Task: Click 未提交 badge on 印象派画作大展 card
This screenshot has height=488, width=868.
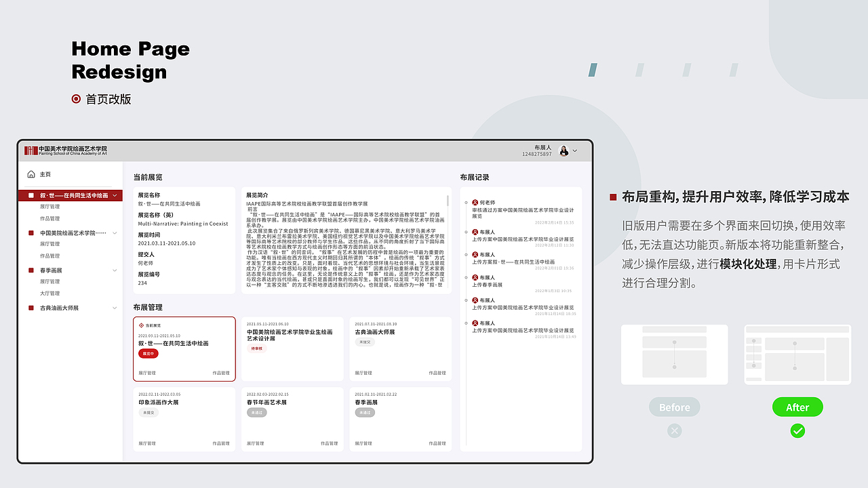Action: point(149,412)
